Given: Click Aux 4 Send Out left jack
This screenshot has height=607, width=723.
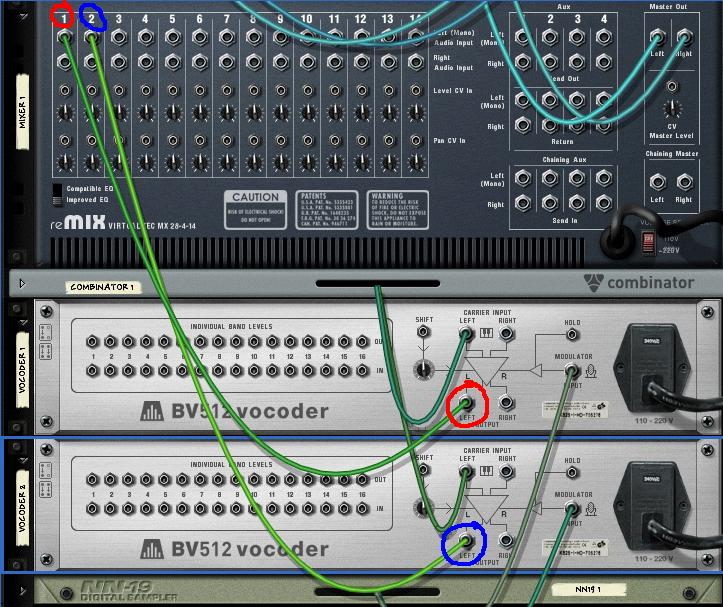Looking at the screenshot, I should click(x=604, y=37).
